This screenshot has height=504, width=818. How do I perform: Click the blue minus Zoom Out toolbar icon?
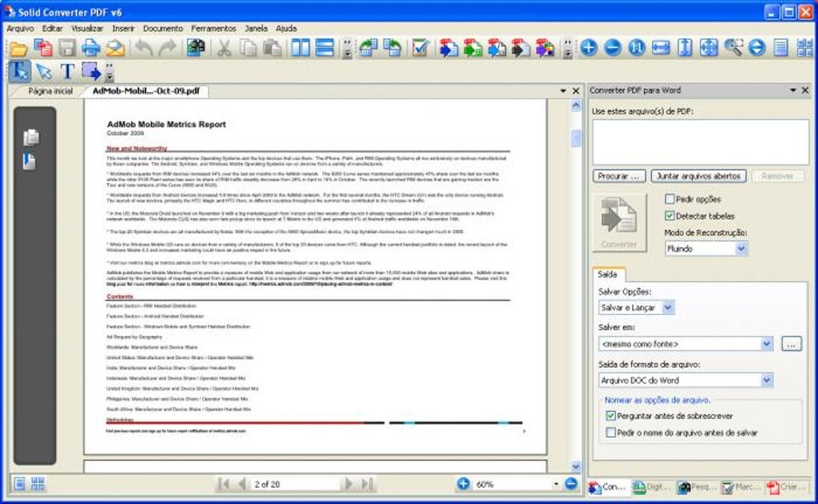tap(613, 48)
